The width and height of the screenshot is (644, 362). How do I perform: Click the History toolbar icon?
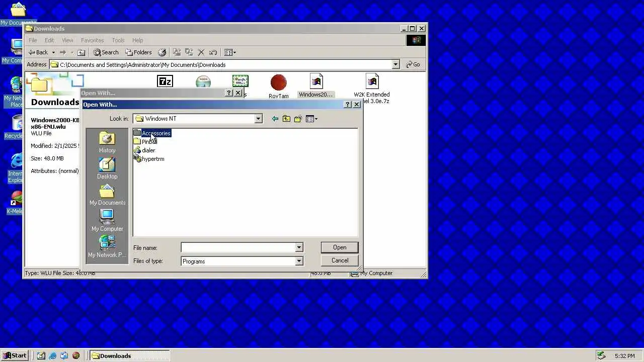(162, 52)
